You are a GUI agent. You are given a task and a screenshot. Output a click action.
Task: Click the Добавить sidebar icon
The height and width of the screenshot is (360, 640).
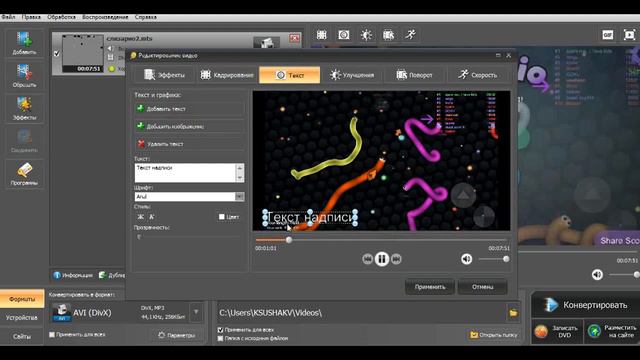[24, 43]
